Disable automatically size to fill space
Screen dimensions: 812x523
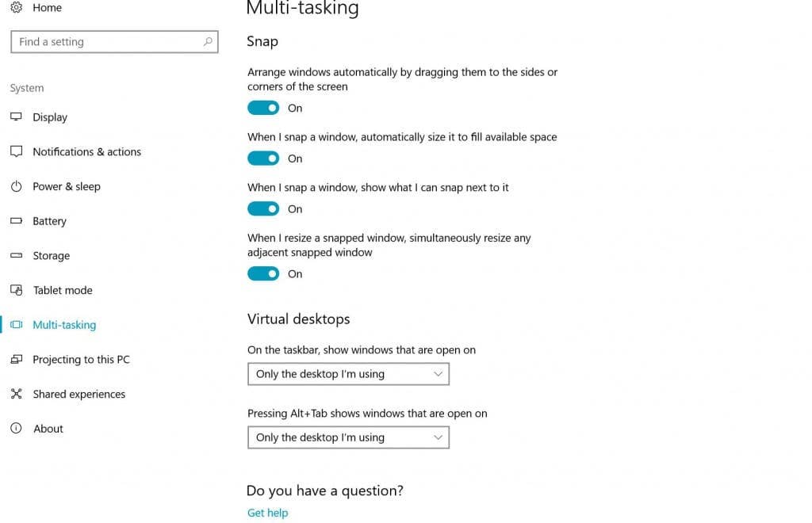point(263,158)
